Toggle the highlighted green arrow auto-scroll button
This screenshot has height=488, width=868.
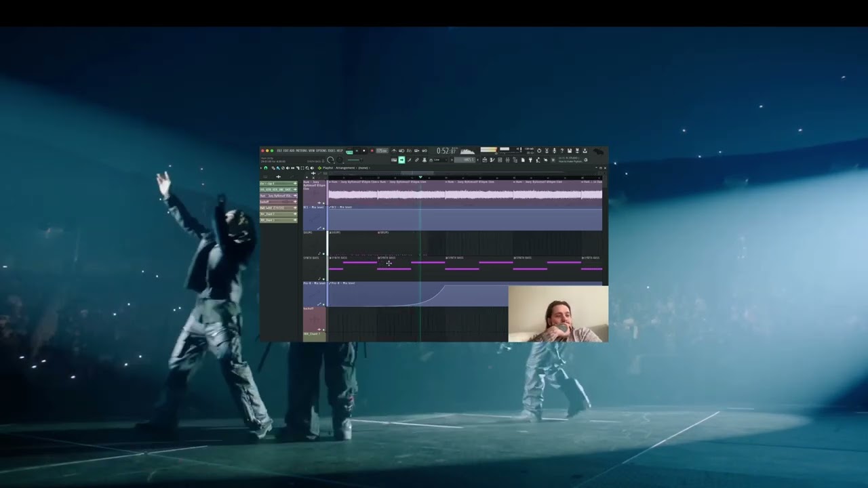click(401, 160)
